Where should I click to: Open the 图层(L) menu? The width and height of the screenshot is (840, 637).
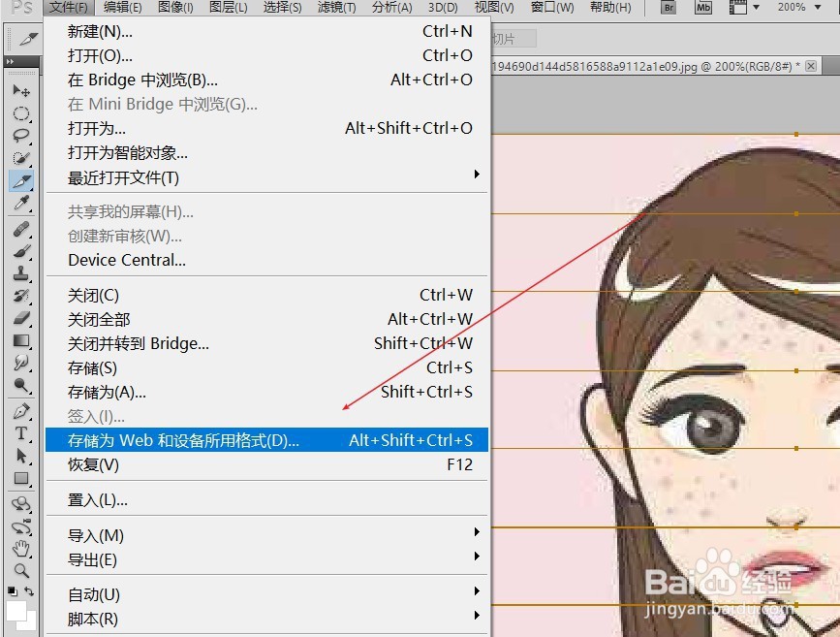tap(229, 8)
